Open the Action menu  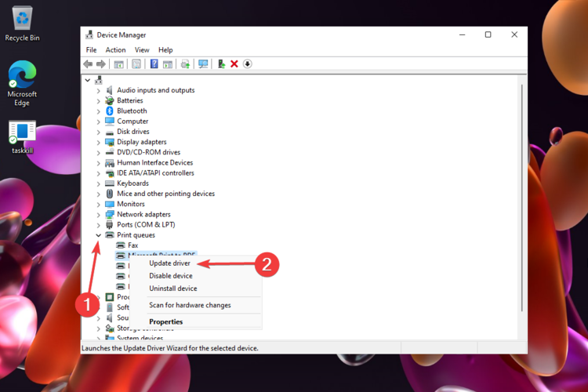(x=115, y=50)
